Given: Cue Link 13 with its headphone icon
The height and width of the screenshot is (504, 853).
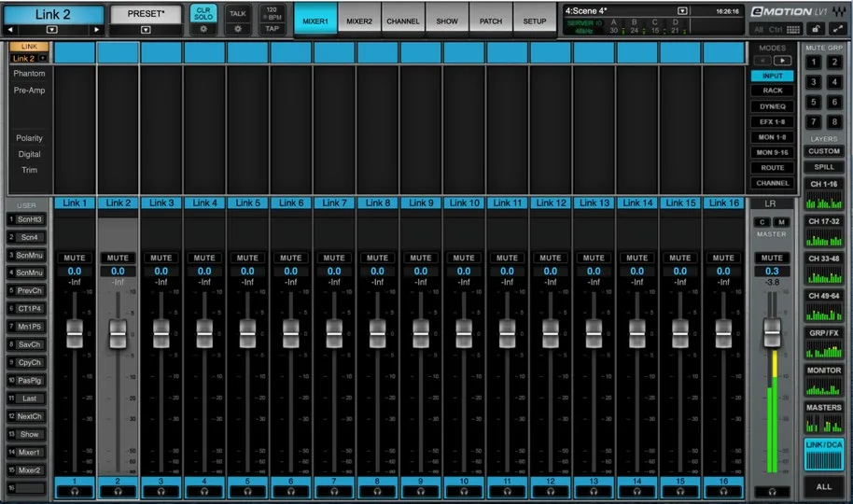Looking at the screenshot, I should [594, 492].
